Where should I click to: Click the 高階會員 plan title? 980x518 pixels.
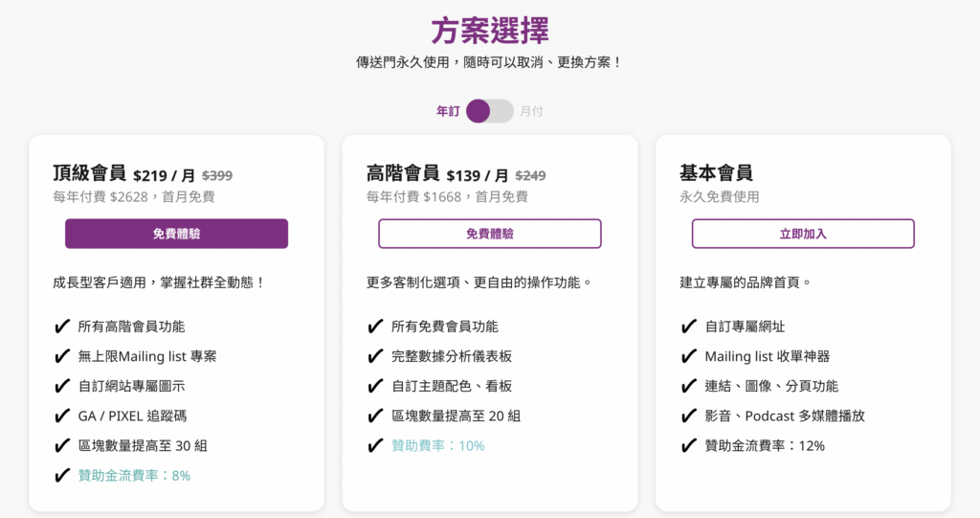pos(403,173)
